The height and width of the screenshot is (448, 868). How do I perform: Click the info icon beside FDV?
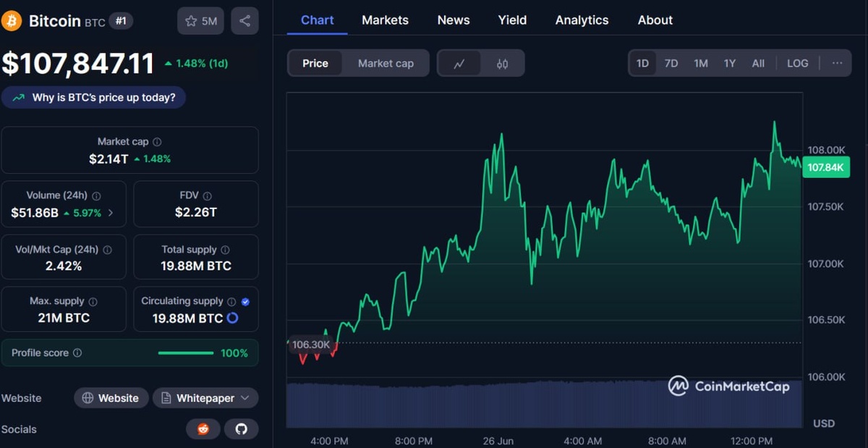point(208,195)
